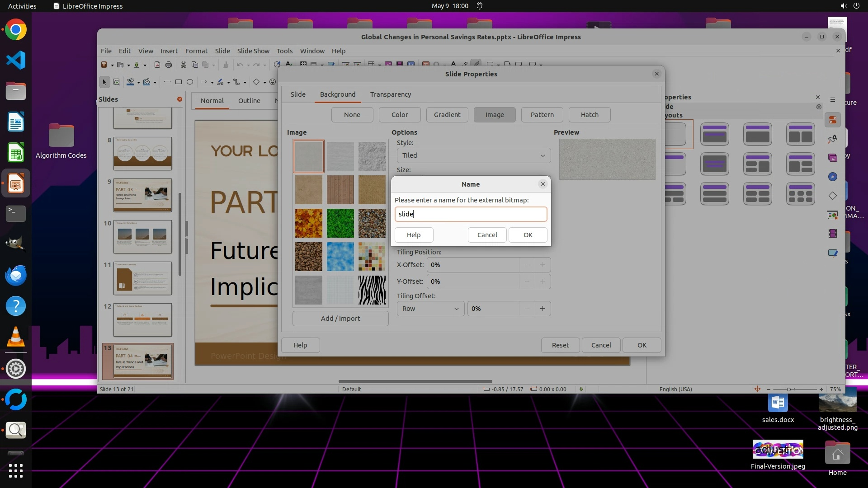The image size is (868, 488).
Task: Open the Slide Show menu
Action: pyautogui.click(x=253, y=51)
